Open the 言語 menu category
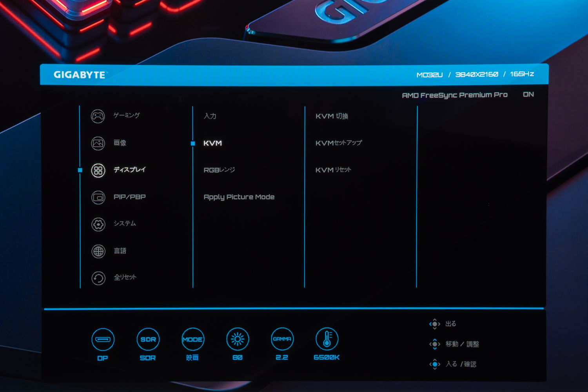588x392 pixels. (x=120, y=251)
